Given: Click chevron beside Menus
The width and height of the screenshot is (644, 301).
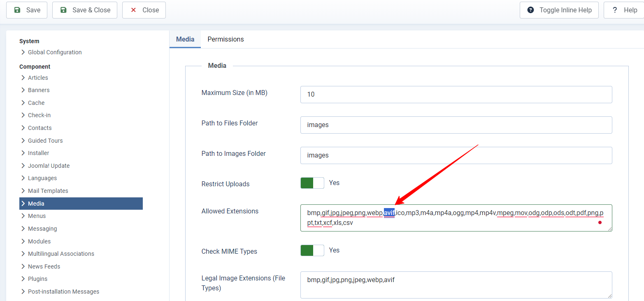Looking at the screenshot, I should (x=23, y=216).
